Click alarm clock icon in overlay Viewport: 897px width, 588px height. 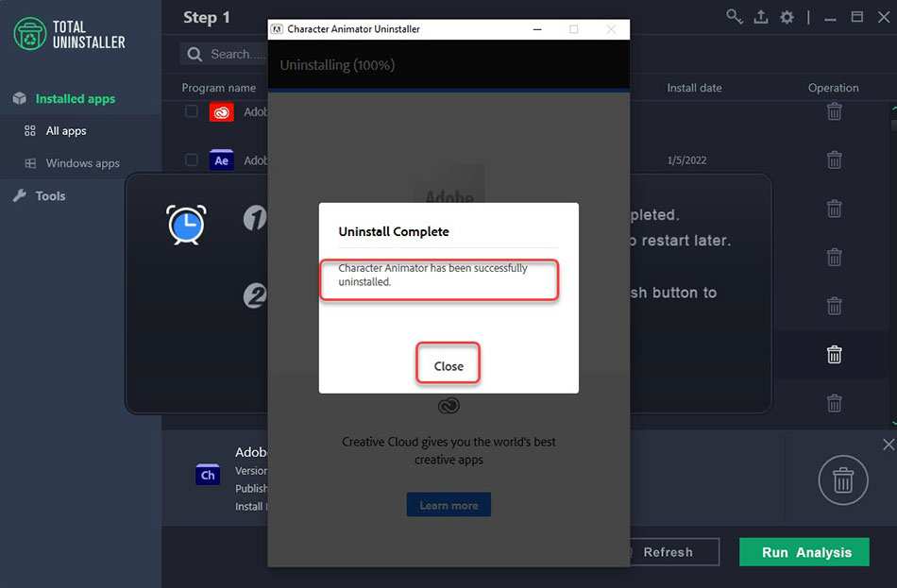click(186, 225)
